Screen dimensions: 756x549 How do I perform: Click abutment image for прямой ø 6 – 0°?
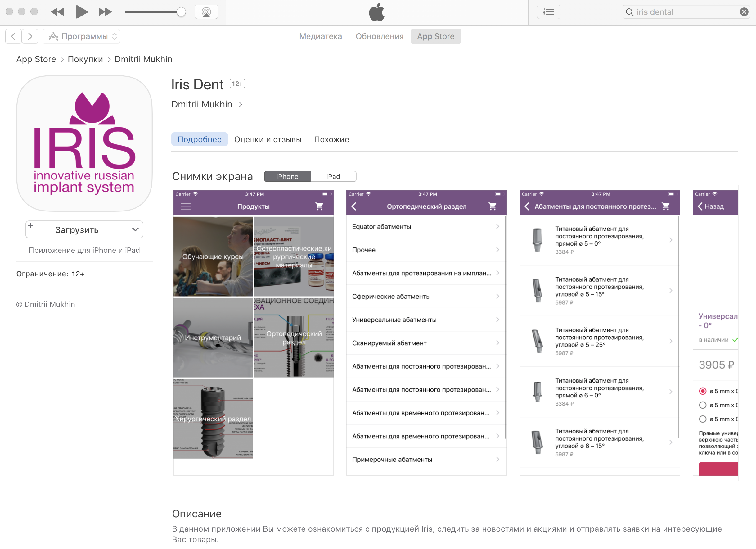tap(537, 392)
